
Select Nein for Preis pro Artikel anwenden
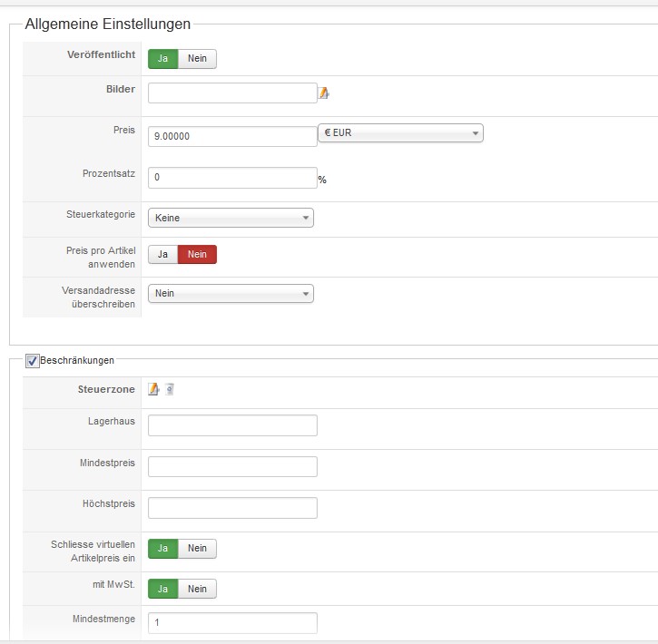[197, 254]
